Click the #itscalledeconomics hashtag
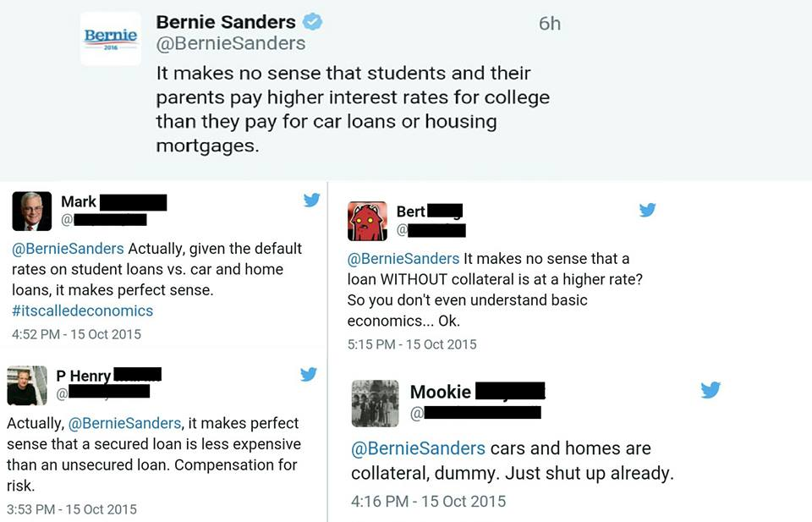This screenshot has width=812, height=522. click(82, 310)
